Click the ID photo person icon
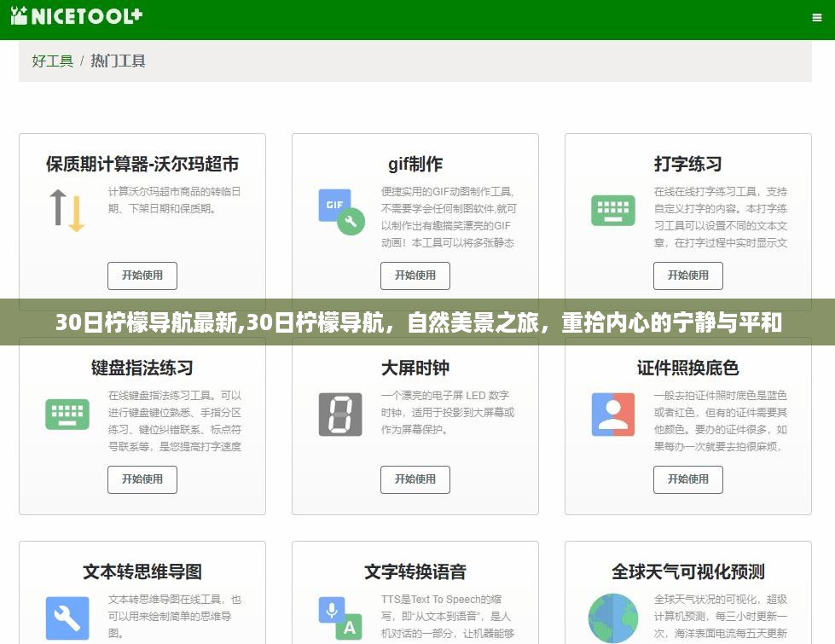 coord(612,414)
